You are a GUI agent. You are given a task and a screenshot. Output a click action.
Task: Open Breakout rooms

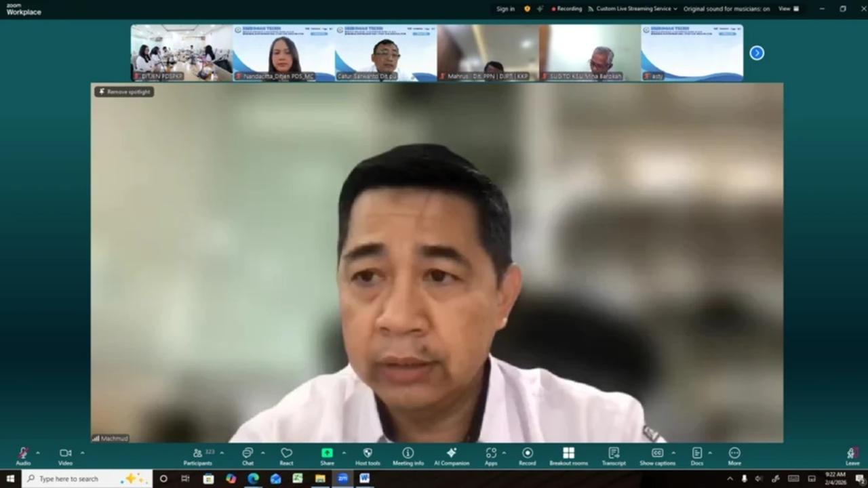click(568, 456)
